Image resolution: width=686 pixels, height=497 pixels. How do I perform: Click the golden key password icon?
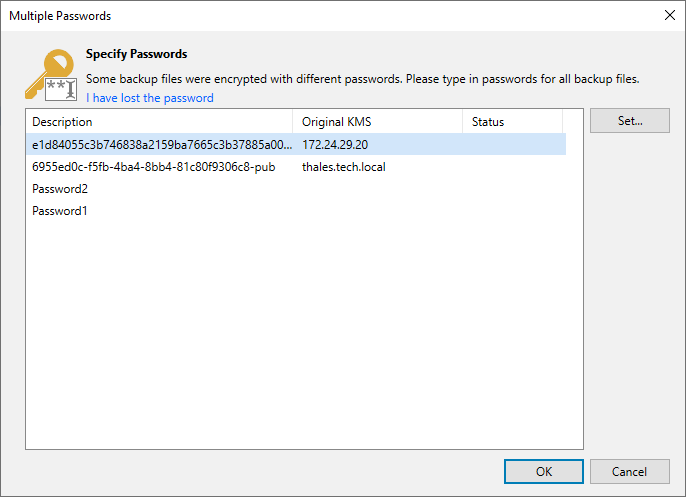(50, 74)
